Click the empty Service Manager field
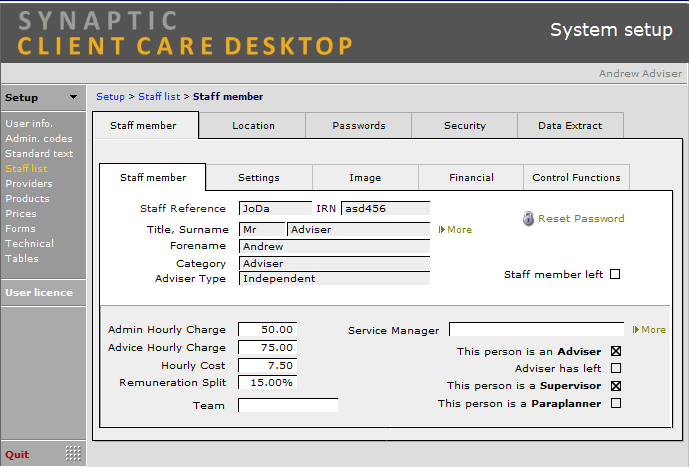Viewport: 689px width, 467px height. click(537, 329)
